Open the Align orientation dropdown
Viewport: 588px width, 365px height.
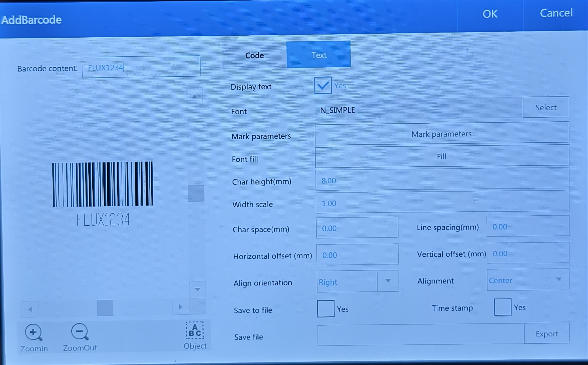point(358,281)
